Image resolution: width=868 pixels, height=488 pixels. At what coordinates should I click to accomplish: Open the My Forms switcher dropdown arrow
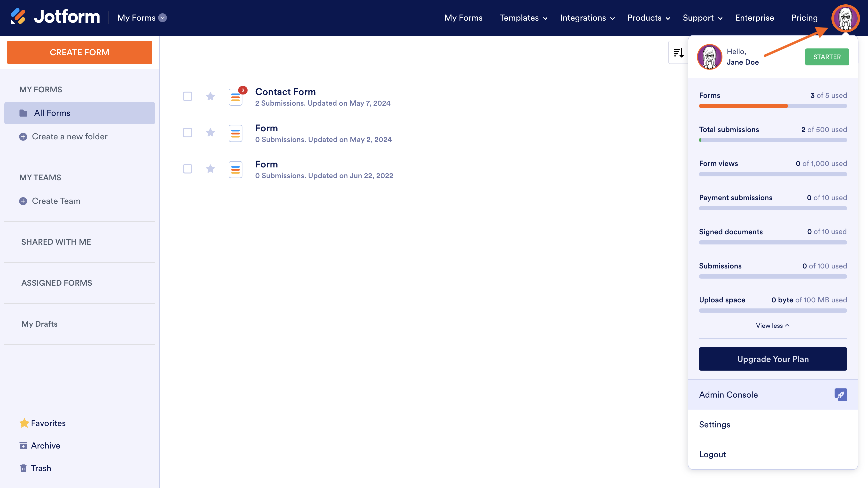coord(163,18)
